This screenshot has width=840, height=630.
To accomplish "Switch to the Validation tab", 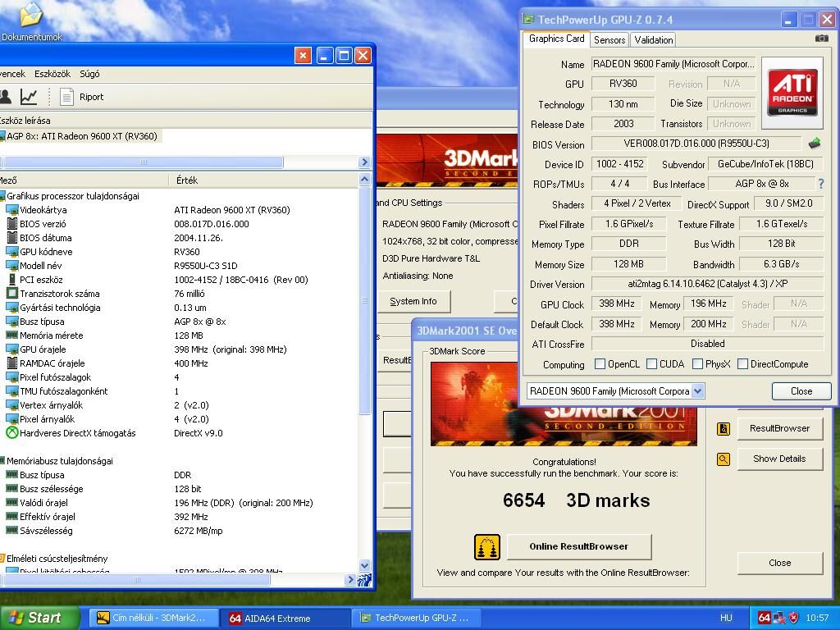I will (653, 39).
